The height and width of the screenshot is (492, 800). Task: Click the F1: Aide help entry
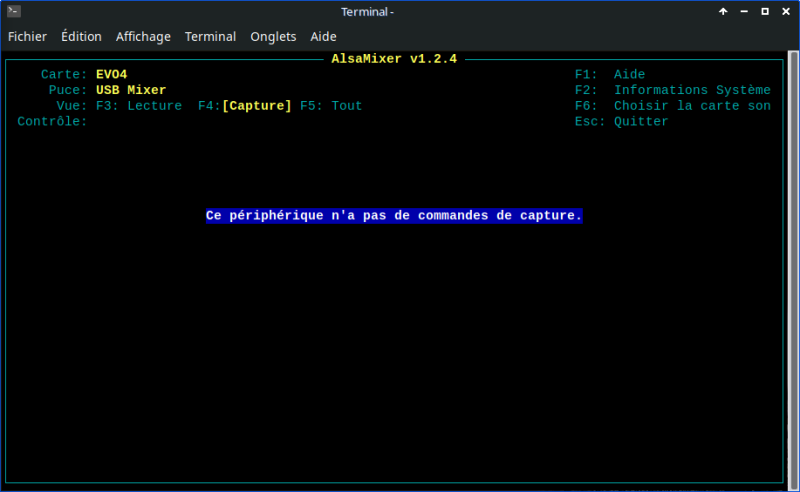pyautogui.click(x=610, y=75)
